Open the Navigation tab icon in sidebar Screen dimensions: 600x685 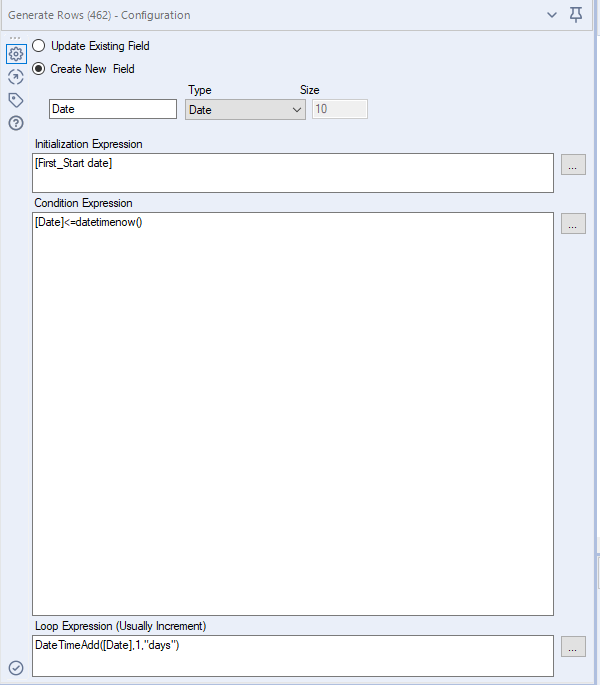click(16, 77)
